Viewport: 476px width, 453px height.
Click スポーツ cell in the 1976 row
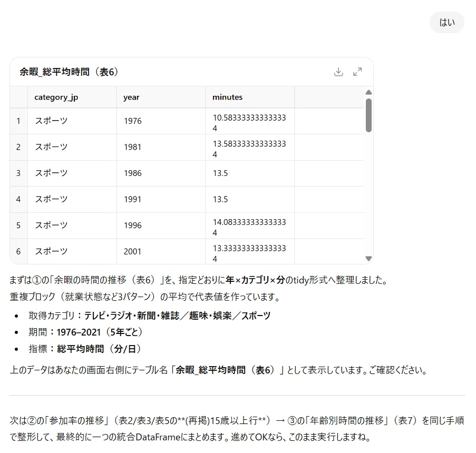(x=72, y=121)
